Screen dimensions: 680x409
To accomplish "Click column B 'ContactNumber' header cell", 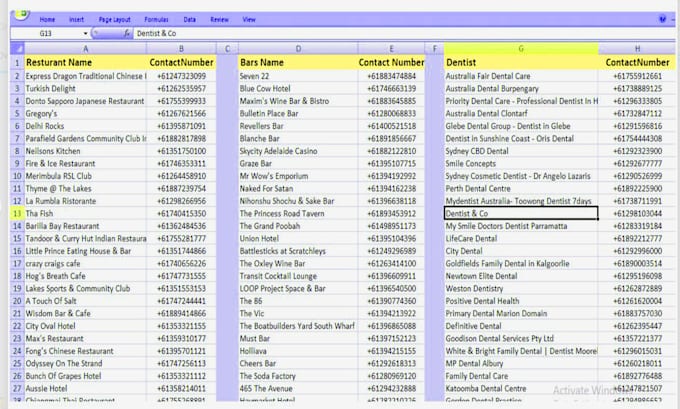I will click(181, 62).
